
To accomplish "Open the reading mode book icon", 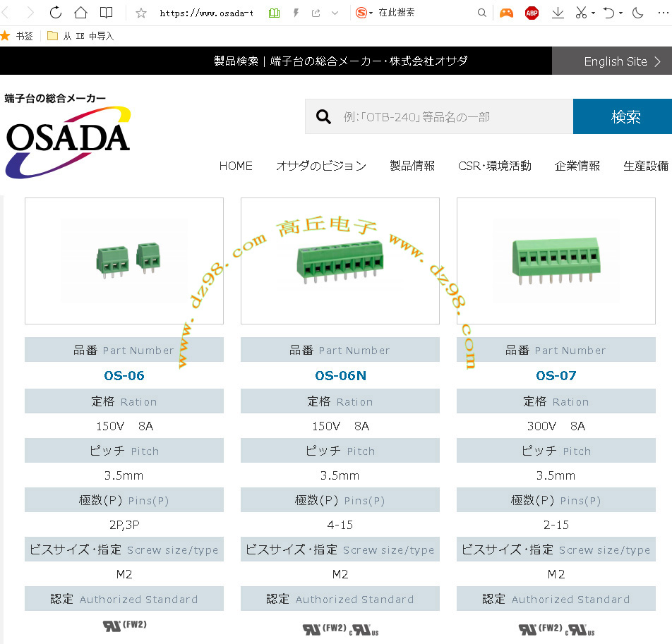I will 106,13.
